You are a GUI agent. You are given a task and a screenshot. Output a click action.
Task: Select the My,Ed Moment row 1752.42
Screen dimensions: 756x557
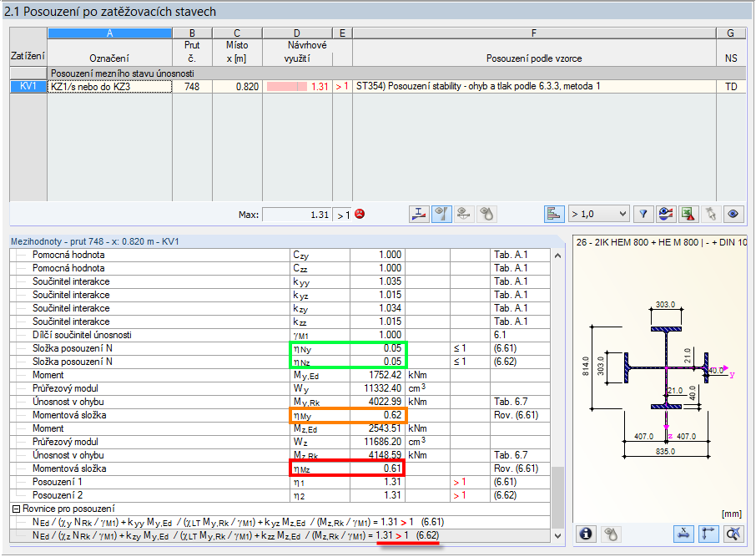280,375
